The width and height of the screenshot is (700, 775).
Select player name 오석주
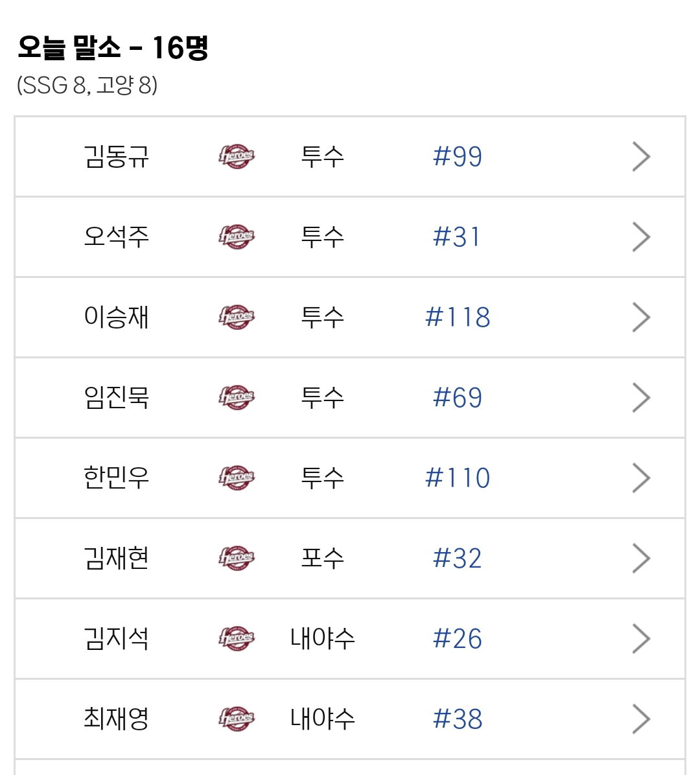tap(117, 237)
